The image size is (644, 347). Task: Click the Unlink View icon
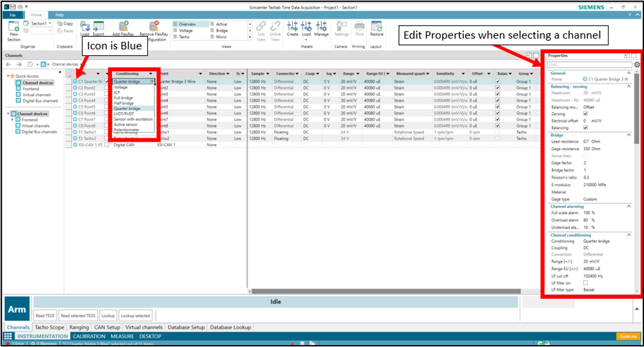click(275, 26)
